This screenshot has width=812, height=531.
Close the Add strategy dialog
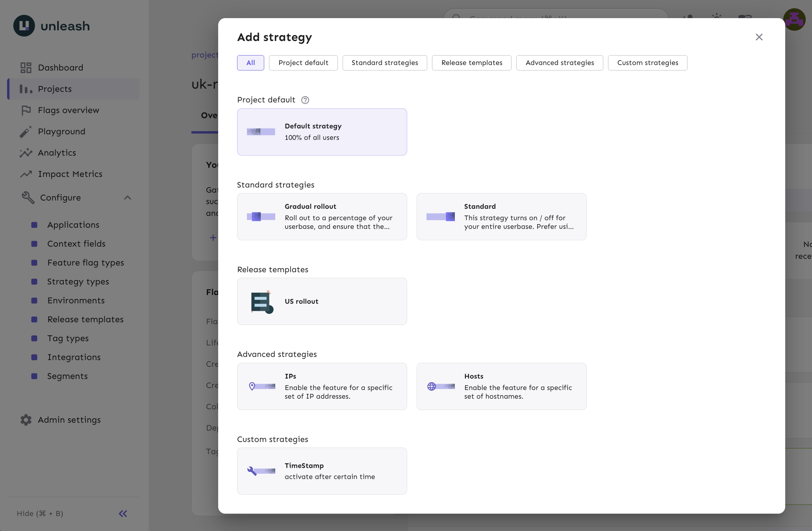point(759,37)
